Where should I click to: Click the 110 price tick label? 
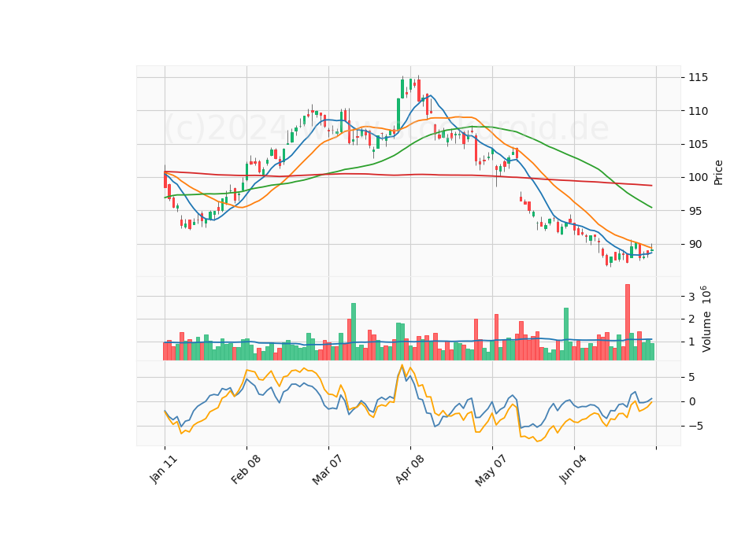point(699,111)
